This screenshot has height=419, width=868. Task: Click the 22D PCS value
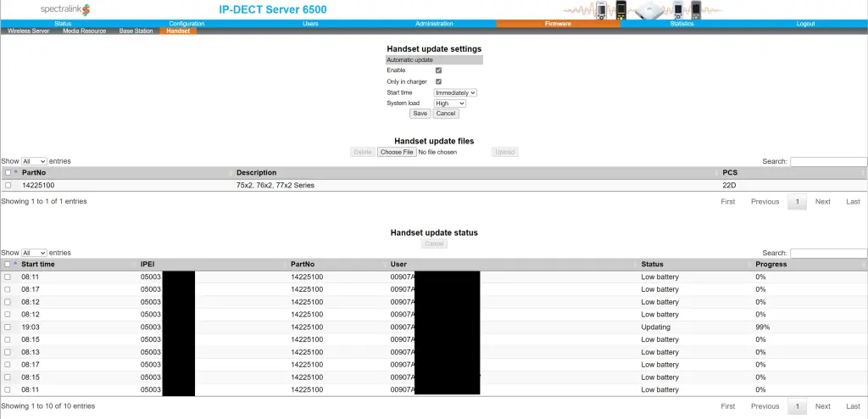point(729,186)
